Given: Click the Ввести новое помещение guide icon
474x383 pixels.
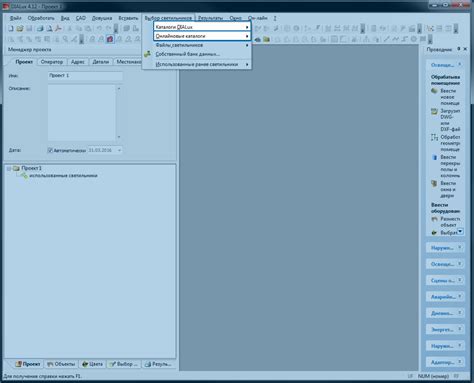Looking at the screenshot, I should coord(434,91).
